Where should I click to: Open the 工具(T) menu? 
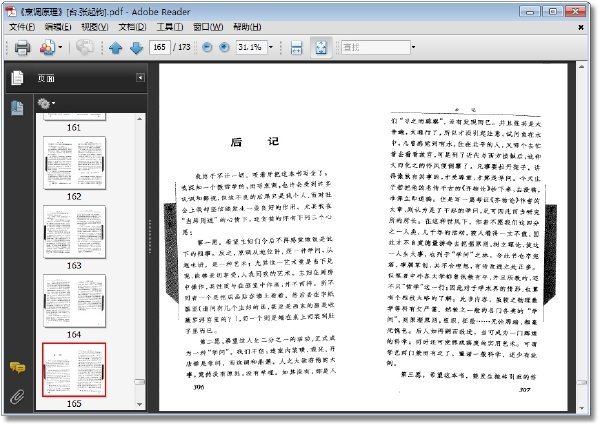click(x=170, y=27)
